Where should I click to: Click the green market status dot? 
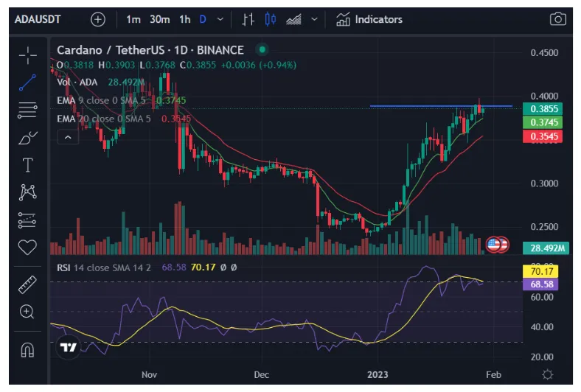(262, 49)
